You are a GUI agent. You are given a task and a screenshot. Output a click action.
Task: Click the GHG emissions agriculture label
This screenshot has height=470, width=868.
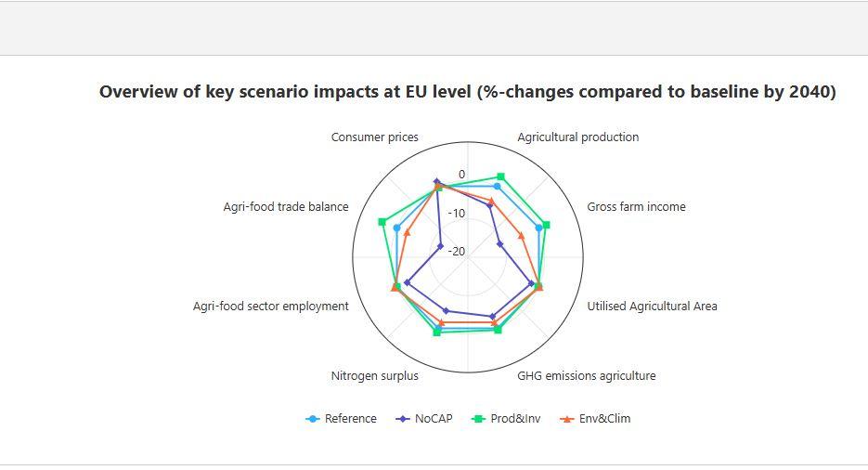point(586,376)
